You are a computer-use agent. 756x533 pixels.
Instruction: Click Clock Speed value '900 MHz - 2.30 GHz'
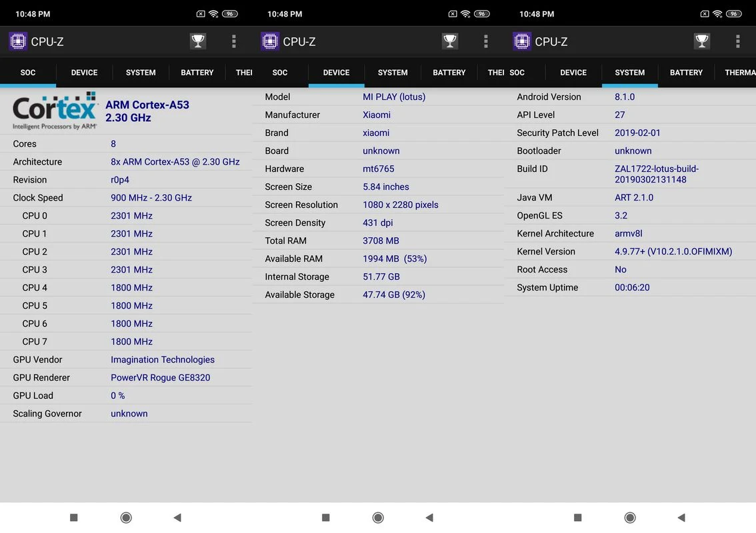pyautogui.click(x=151, y=198)
